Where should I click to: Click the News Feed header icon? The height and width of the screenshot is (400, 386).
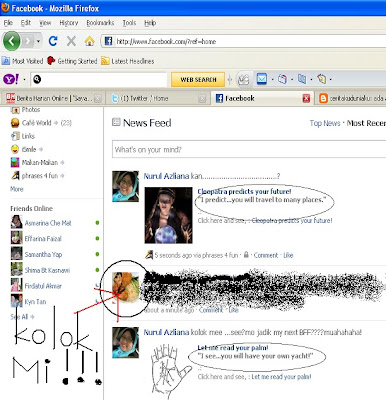116,122
